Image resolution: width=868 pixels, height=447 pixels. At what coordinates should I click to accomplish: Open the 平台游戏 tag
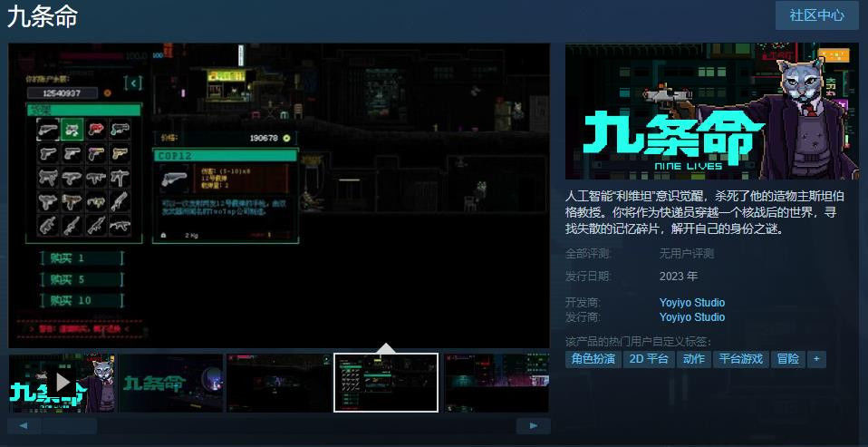(x=740, y=359)
